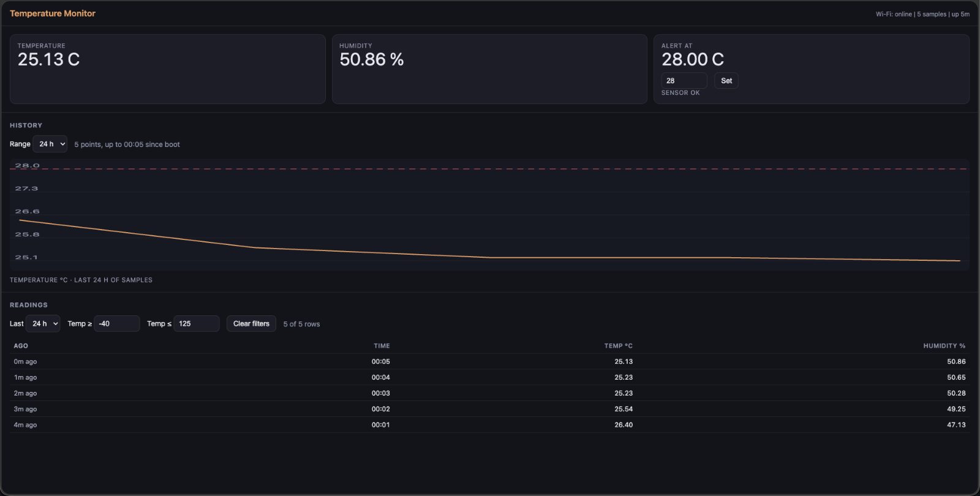Screen dimensions: 980x496
Task: Click the 00:03 time cell
Action: click(381, 394)
